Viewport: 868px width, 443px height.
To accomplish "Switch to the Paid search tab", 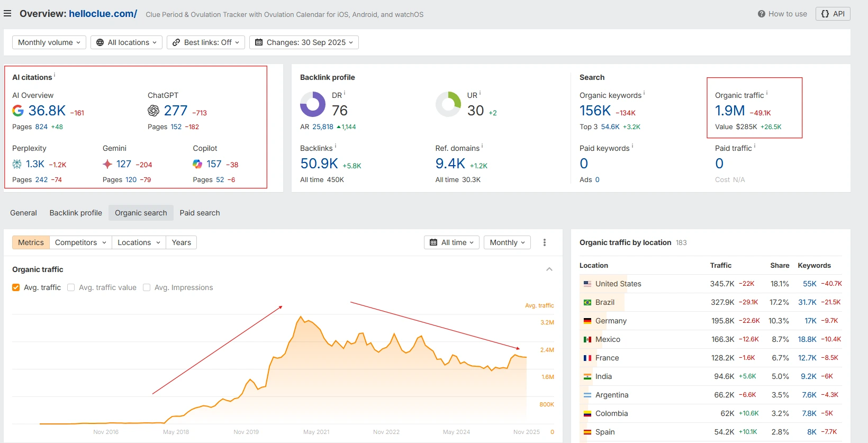I will click(200, 213).
